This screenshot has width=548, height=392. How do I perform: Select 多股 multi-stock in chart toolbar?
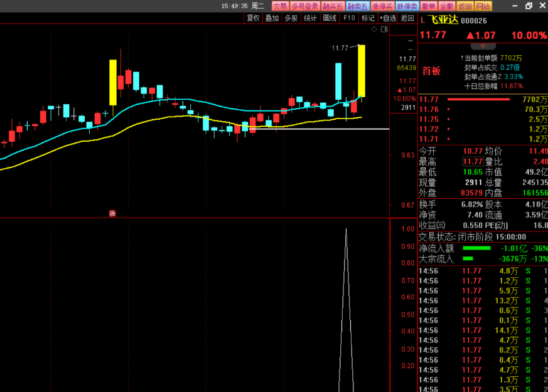point(291,18)
